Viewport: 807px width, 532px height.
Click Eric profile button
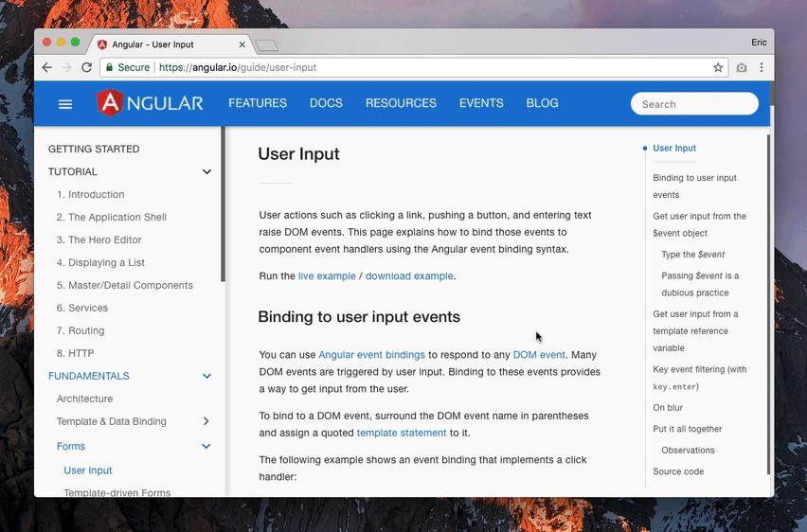click(x=759, y=43)
